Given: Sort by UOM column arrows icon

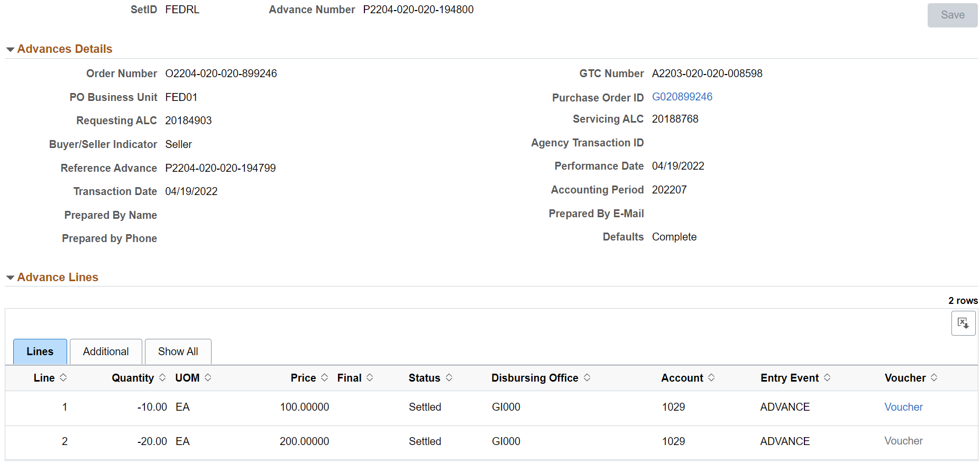Looking at the screenshot, I should tap(208, 377).
